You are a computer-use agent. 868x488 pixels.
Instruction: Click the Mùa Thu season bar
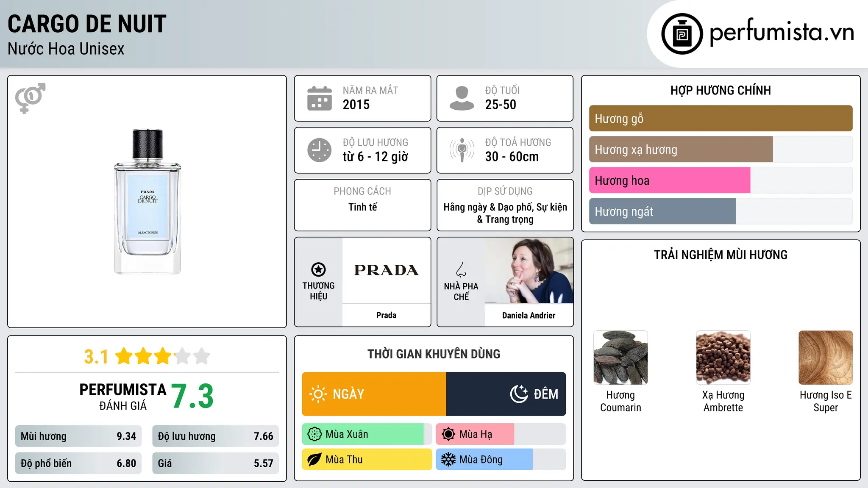tap(367, 460)
